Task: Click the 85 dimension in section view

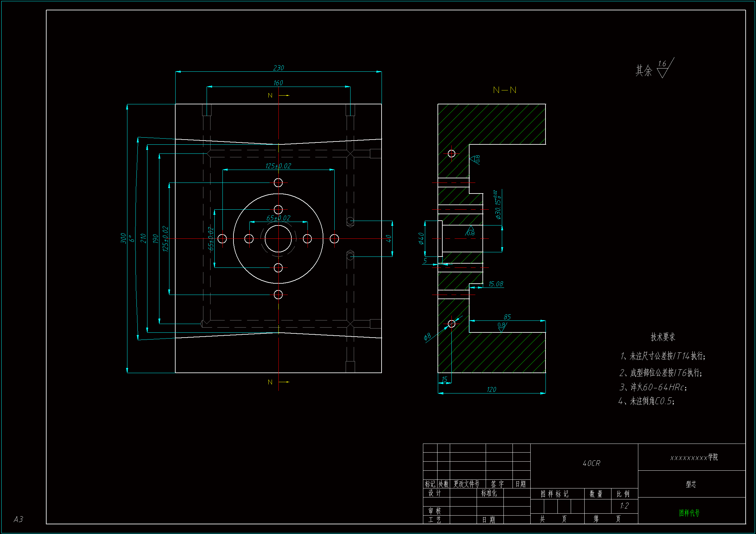Action: tap(507, 317)
